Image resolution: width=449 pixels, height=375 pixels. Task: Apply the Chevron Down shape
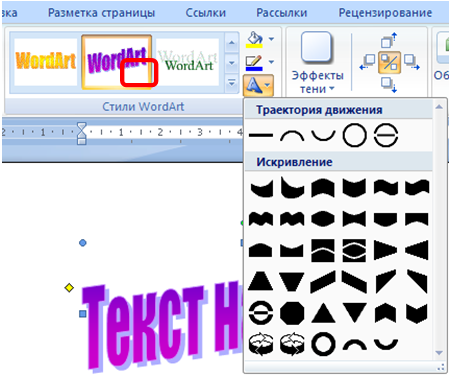pos(417,313)
